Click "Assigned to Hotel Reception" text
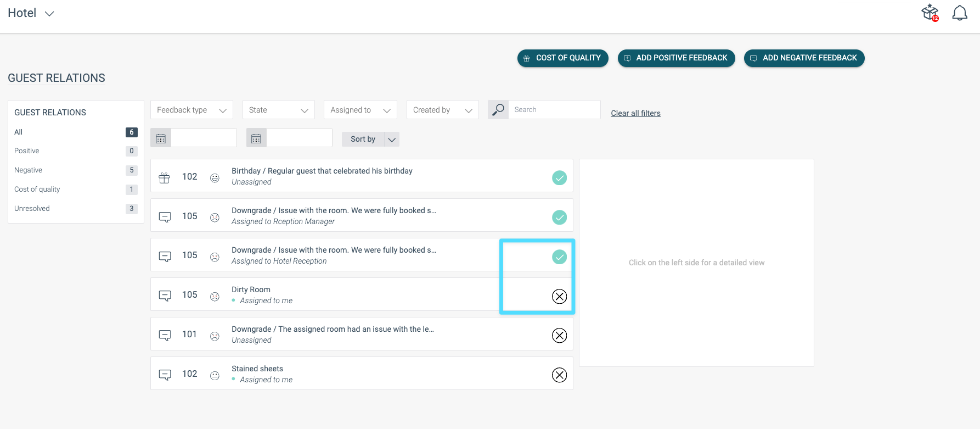The width and height of the screenshot is (980, 429). (279, 261)
